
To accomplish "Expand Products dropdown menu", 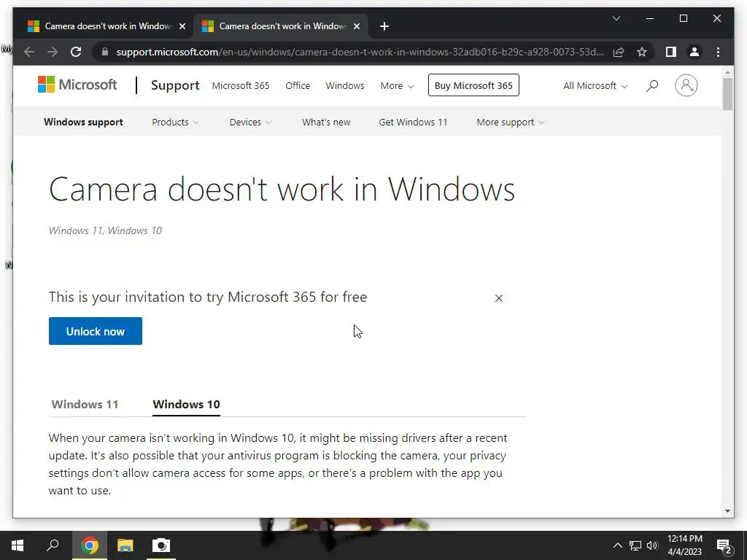I will pyautogui.click(x=175, y=122).
